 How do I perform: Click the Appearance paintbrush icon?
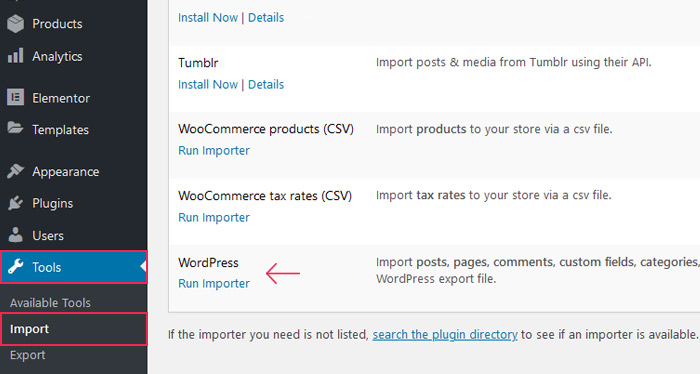coord(15,171)
